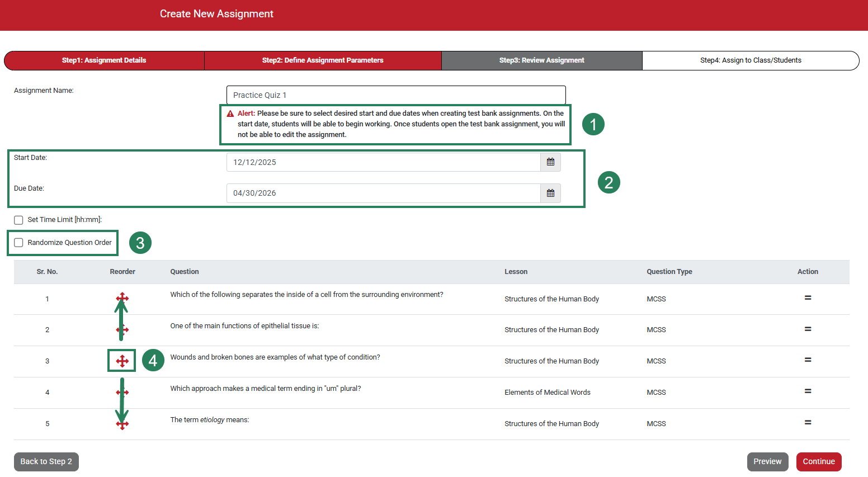
Task: Enable the Set Time Limit checkbox
Action: [x=18, y=220]
